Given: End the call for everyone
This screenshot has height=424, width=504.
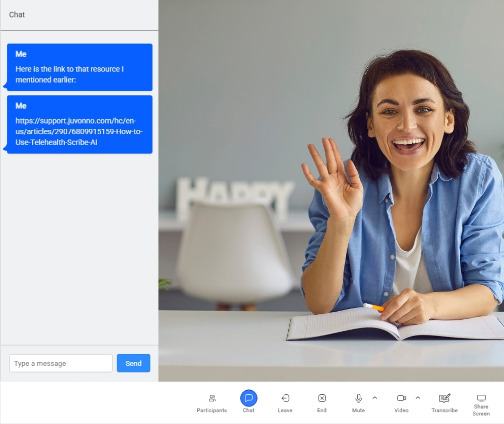Looking at the screenshot, I should (322, 402).
